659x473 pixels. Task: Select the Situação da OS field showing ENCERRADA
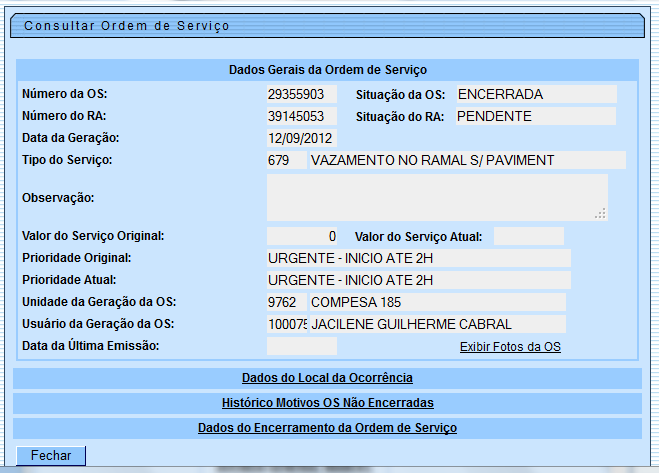pyautogui.click(x=535, y=95)
